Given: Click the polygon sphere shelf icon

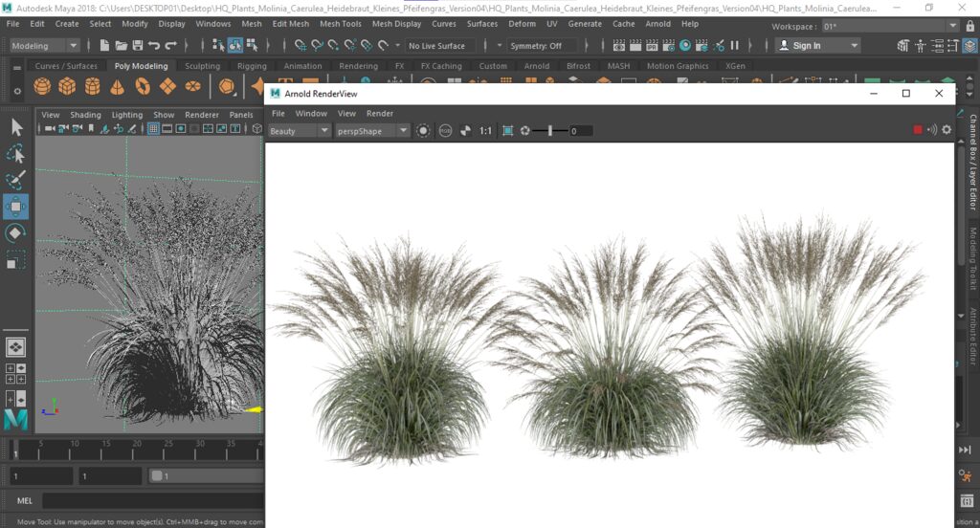Looking at the screenshot, I should click(x=42, y=86).
